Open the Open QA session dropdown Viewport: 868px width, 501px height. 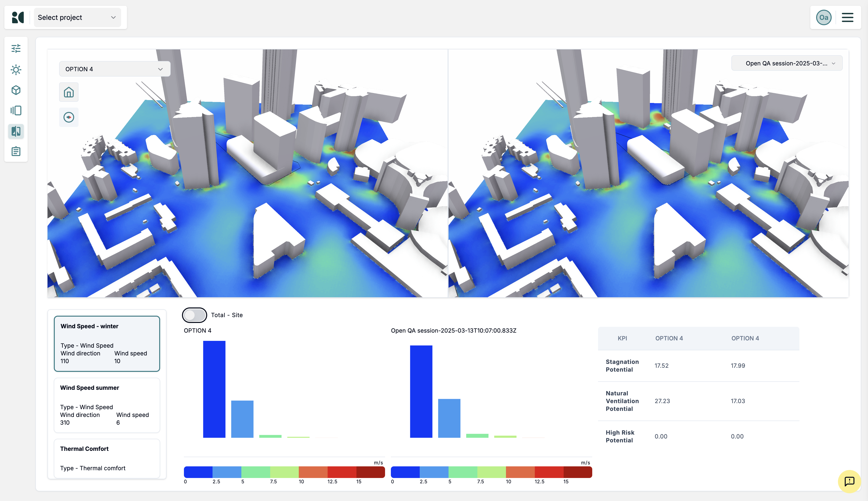[787, 63]
